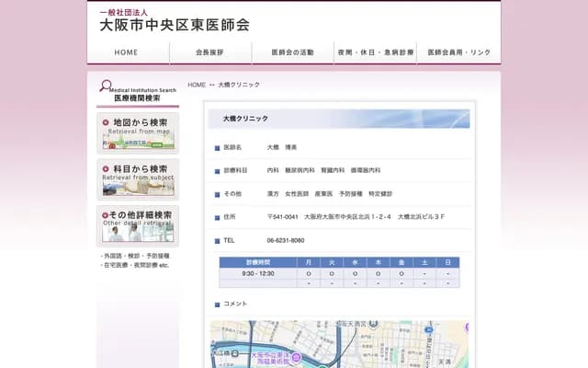The width and height of the screenshot is (588, 368).
Task: Go to 医師会の活動 in the navigation bar
Action: (x=293, y=53)
